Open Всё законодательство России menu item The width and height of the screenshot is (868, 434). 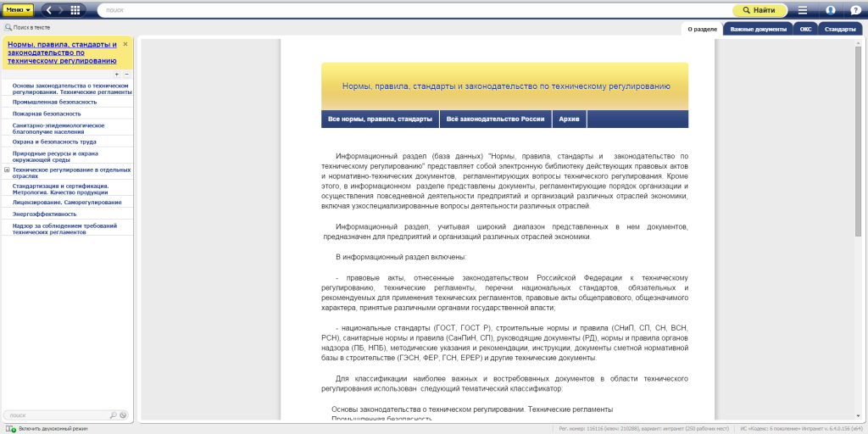(x=496, y=119)
